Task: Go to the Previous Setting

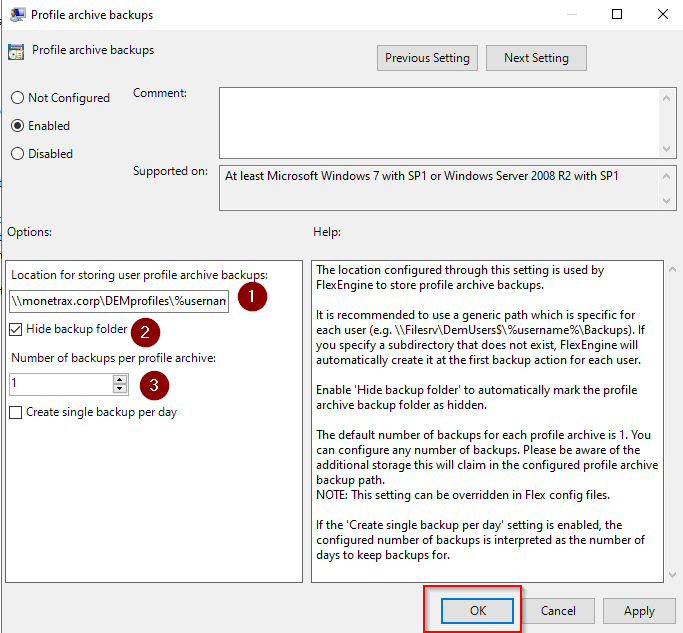Action: click(427, 58)
